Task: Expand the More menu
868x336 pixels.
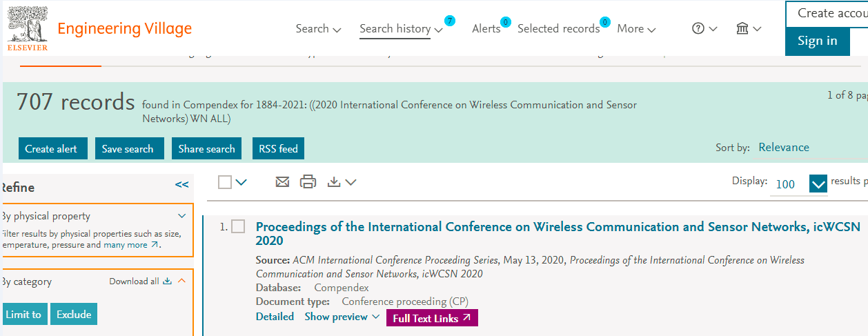Action: (636, 29)
